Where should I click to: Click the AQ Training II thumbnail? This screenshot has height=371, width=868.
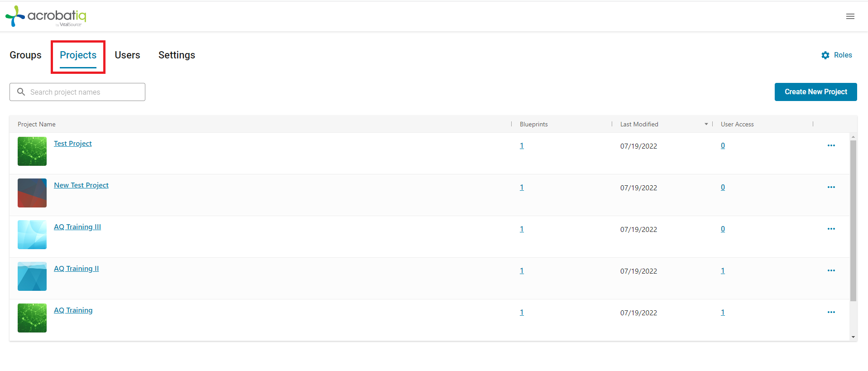pos(32,276)
